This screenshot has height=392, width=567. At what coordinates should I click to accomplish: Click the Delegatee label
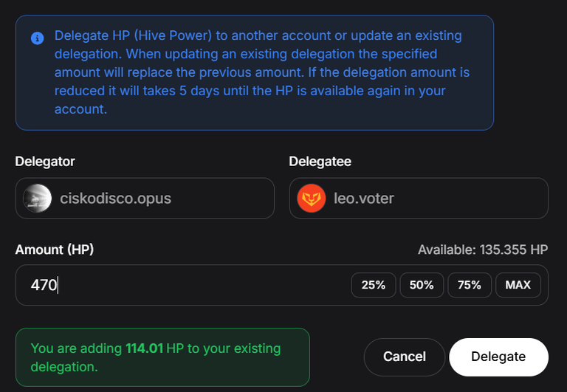(x=320, y=161)
